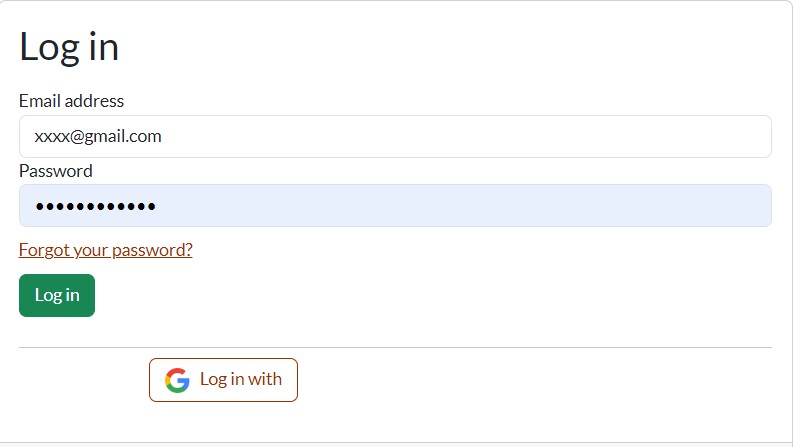Select the multicolored G icon
Screen dimensions: 793x447
click(177, 380)
